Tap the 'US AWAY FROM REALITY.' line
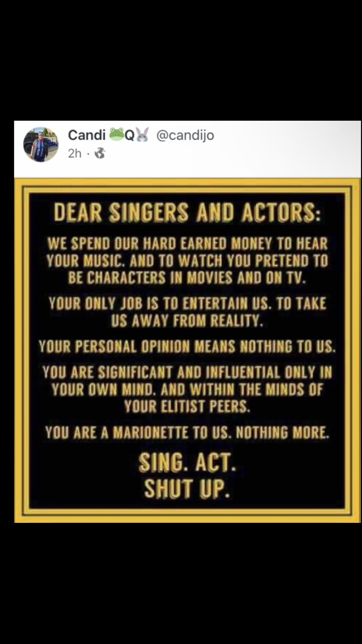 point(187,322)
